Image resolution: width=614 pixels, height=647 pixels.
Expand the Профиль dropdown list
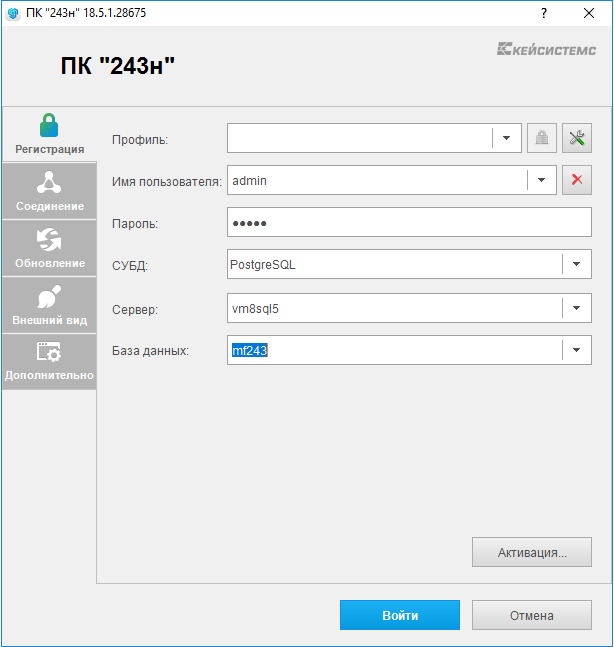506,138
